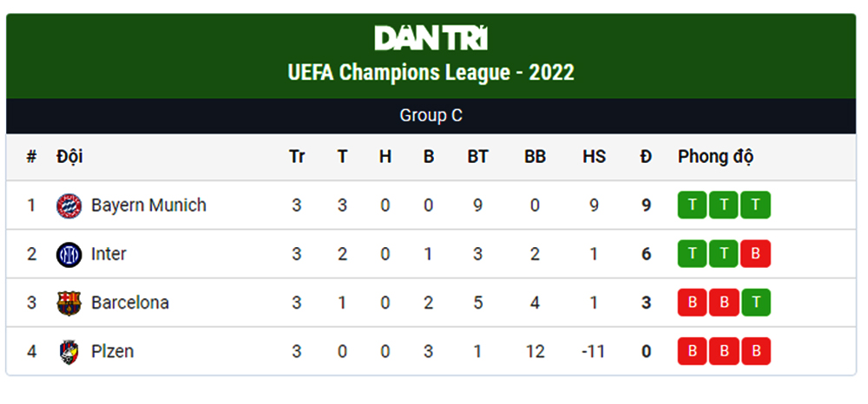Click the Inter club crest

click(69, 254)
